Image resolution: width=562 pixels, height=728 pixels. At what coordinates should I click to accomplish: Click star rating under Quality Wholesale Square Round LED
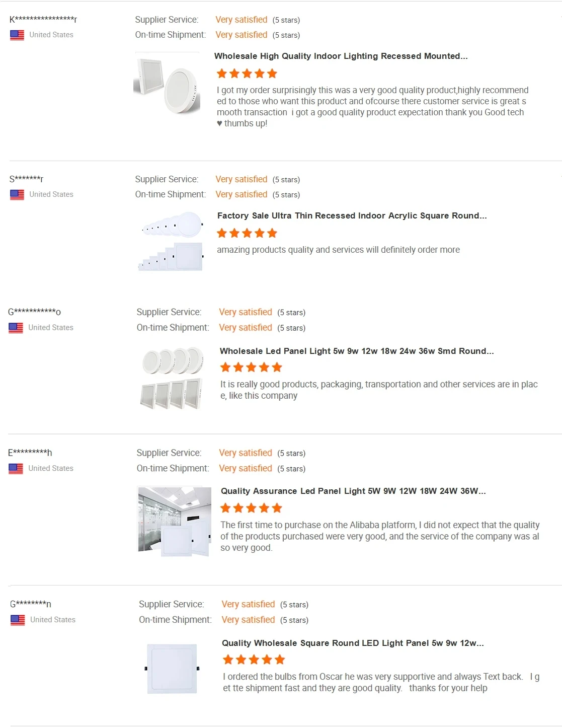click(254, 660)
